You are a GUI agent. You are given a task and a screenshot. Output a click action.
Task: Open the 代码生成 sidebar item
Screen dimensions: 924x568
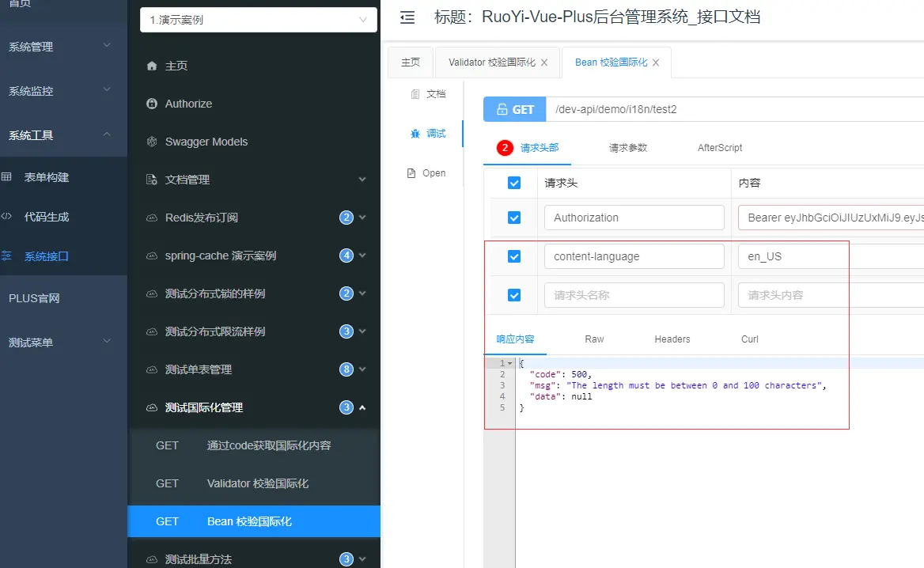pos(63,216)
